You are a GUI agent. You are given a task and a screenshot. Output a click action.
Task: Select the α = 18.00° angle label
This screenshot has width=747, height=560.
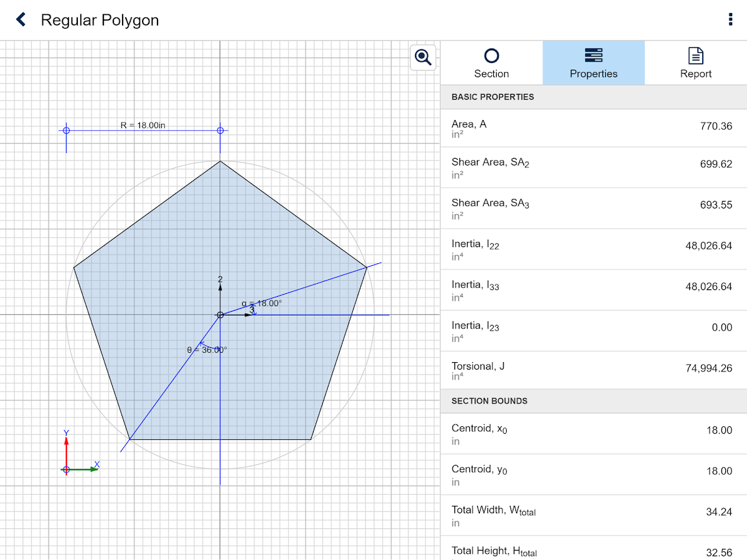pos(261,304)
